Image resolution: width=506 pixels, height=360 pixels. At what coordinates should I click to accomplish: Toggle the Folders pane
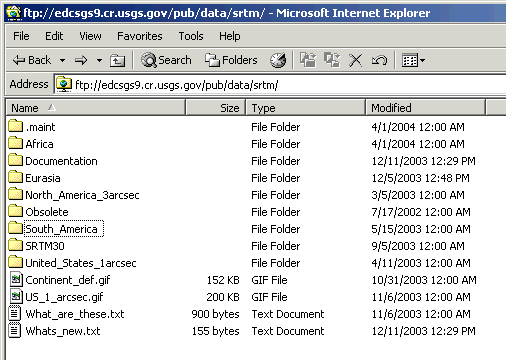[231, 60]
